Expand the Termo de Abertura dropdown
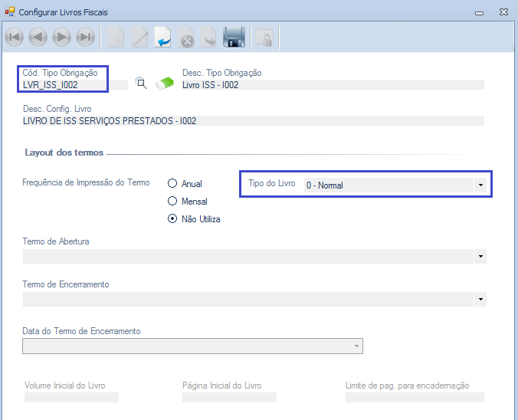This screenshot has width=518, height=420. [480, 256]
